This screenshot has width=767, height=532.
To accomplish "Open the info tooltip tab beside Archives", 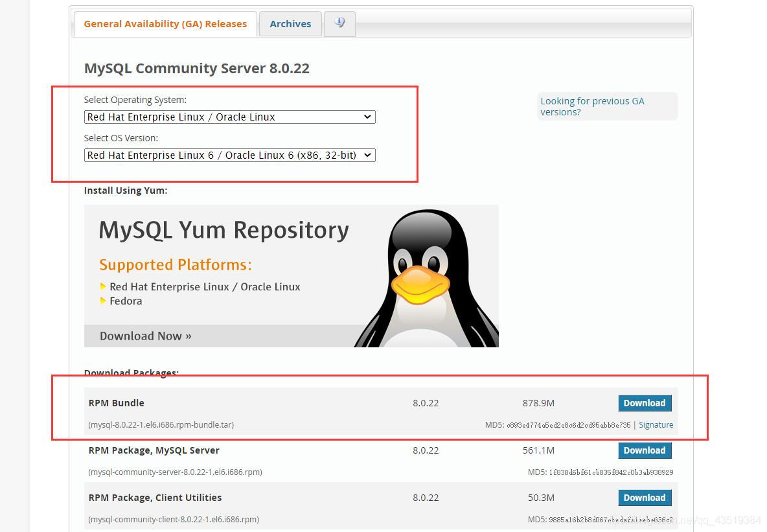I will pyautogui.click(x=339, y=23).
